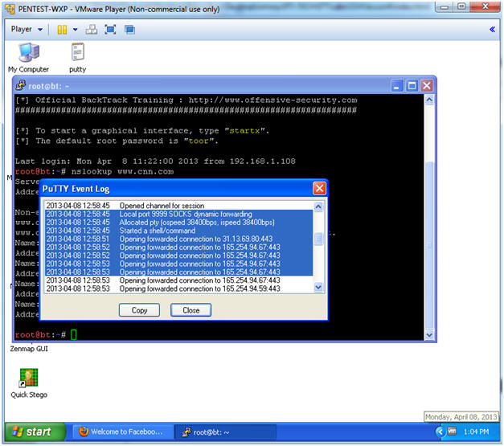Open the Windows XP Start menu
Viewport: 504px width, 446px height.
click(35, 432)
